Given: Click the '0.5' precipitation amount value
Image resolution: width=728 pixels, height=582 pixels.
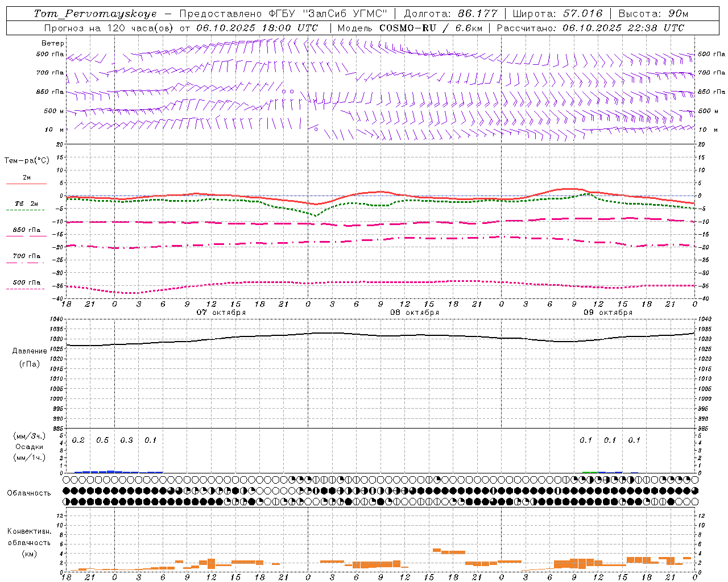Looking at the screenshot, I should pyautogui.click(x=102, y=440).
